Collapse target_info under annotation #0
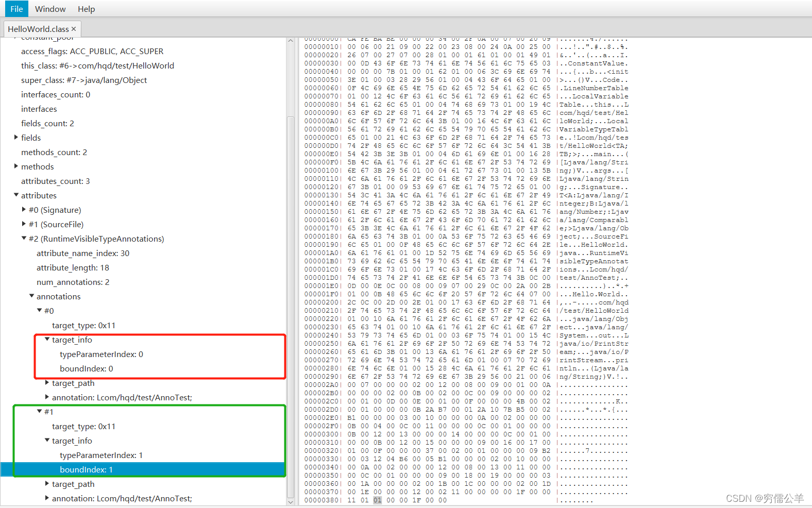This screenshot has height=508, width=812. (47, 340)
